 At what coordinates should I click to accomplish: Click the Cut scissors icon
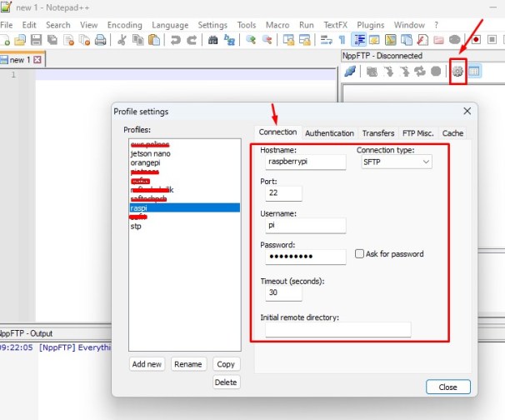[122, 40]
